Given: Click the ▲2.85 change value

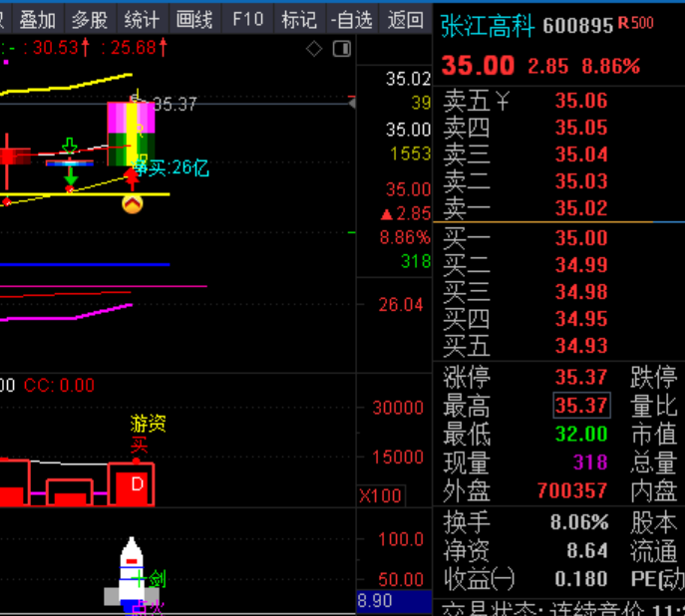Looking at the screenshot, I should tap(406, 214).
